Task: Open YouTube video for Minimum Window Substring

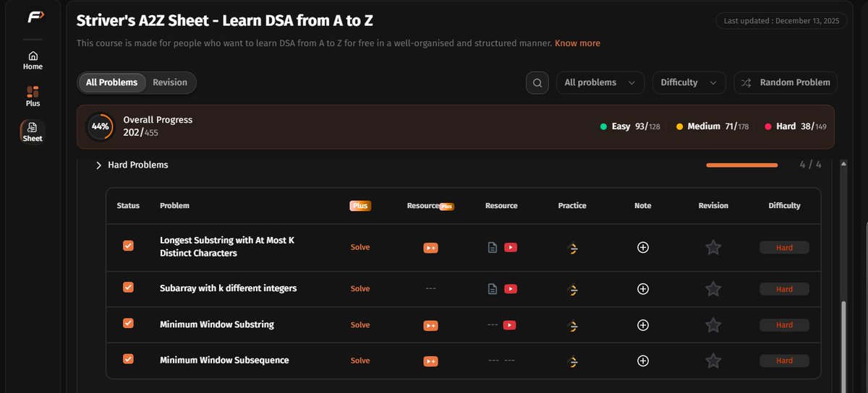Action: click(x=509, y=325)
